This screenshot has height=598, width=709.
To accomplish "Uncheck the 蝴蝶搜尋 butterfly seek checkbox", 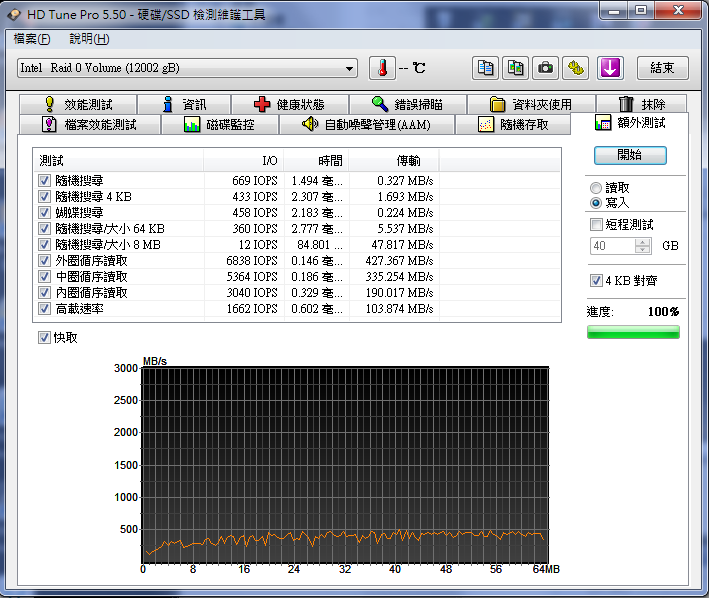I will (44, 212).
